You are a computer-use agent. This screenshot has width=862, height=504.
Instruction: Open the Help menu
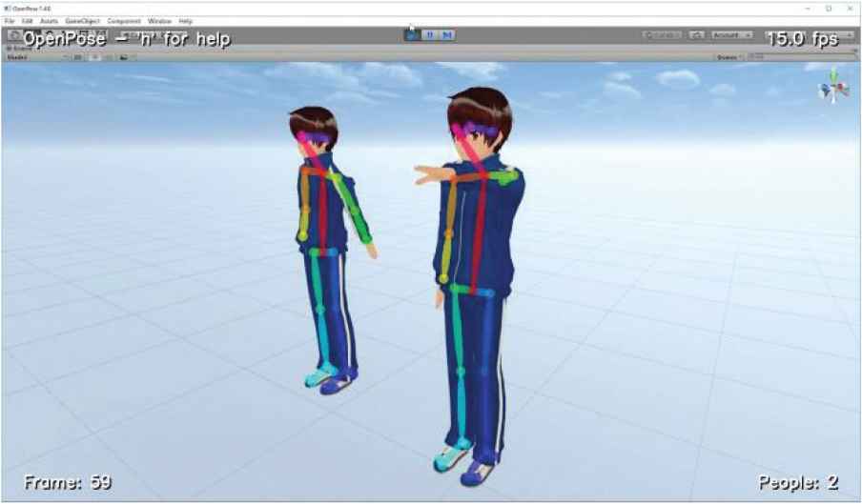(x=185, y=21)
